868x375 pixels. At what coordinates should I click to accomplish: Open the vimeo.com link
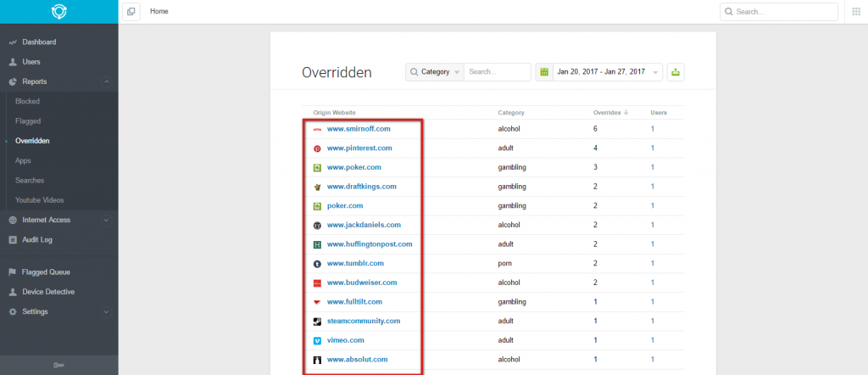[x=346, y=341]
